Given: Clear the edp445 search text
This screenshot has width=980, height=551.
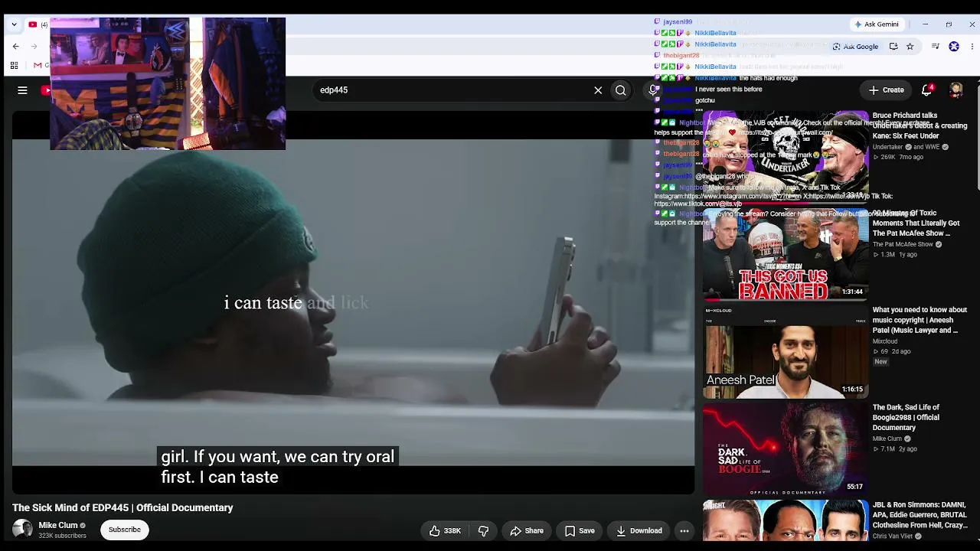Looking at the screenshot, I should [598, 90].
